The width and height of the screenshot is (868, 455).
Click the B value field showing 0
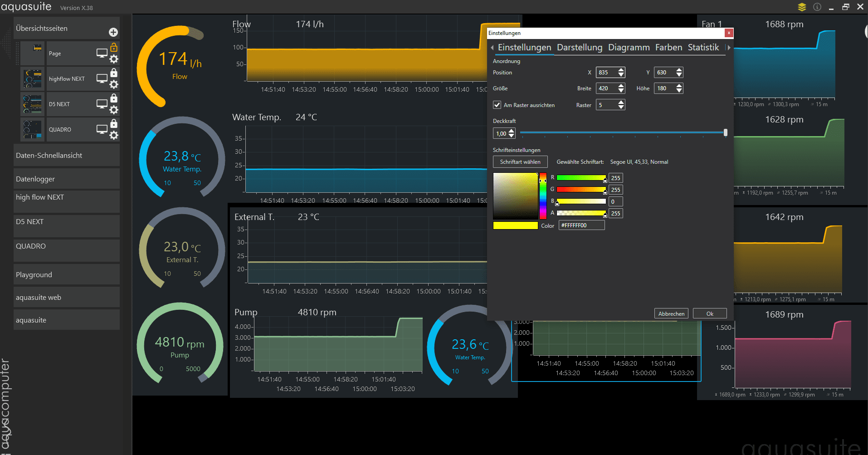616,201
